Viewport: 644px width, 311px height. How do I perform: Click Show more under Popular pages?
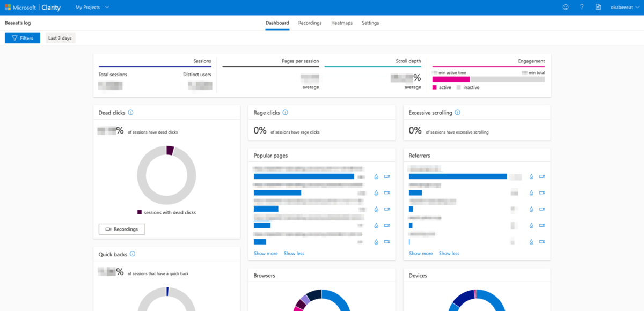click(266, 253)
